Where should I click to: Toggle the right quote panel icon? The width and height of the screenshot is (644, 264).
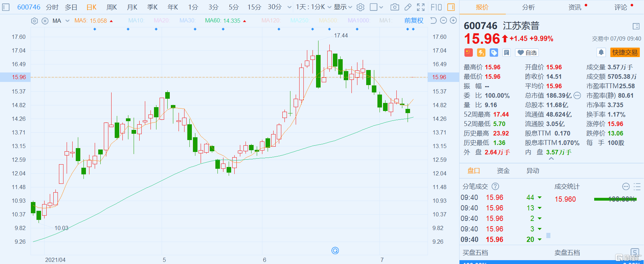tap(451, 7)
